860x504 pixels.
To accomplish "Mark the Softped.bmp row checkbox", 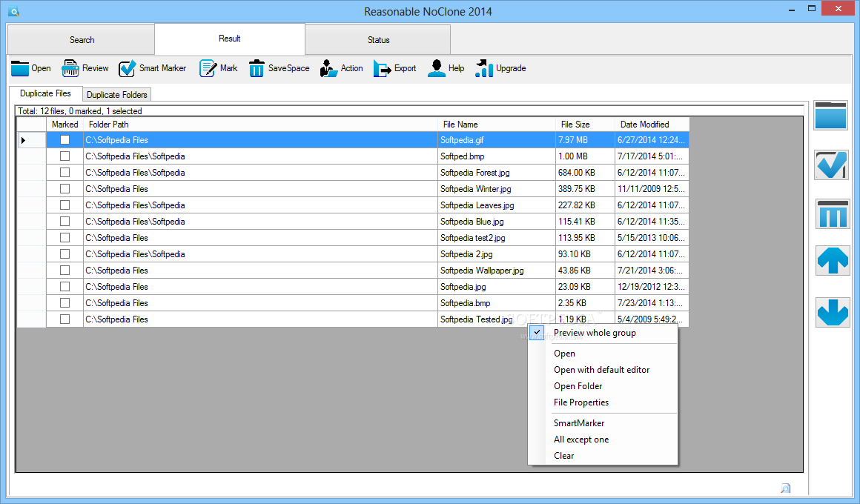I will click(64, 156).
